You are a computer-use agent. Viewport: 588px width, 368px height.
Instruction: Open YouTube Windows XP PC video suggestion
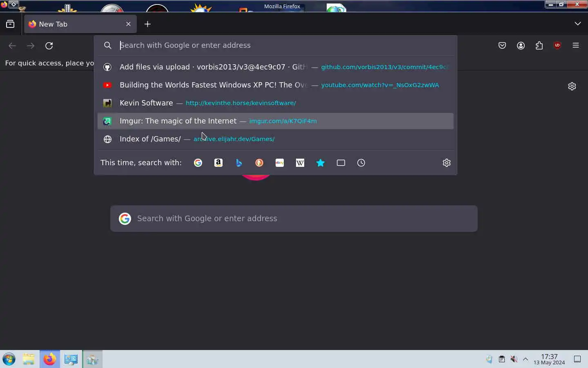point(276,85)
